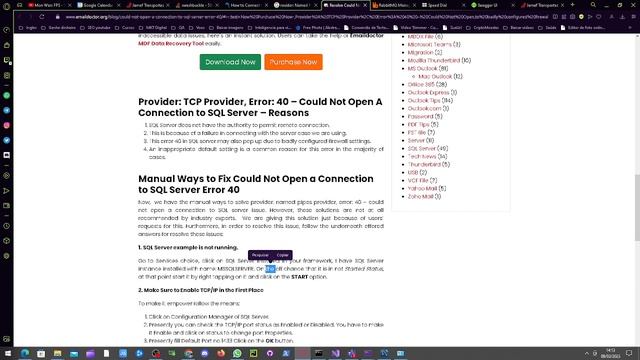This screenshot has width=640, height=360.
Task: Click the '1. SQL Server example is not running' text
Action: pos(188,247)
